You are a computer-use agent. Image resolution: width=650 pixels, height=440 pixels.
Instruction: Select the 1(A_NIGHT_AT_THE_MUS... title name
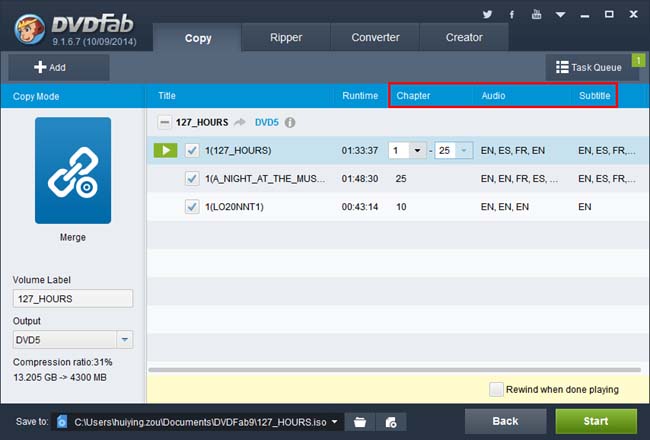coord(265,179)
